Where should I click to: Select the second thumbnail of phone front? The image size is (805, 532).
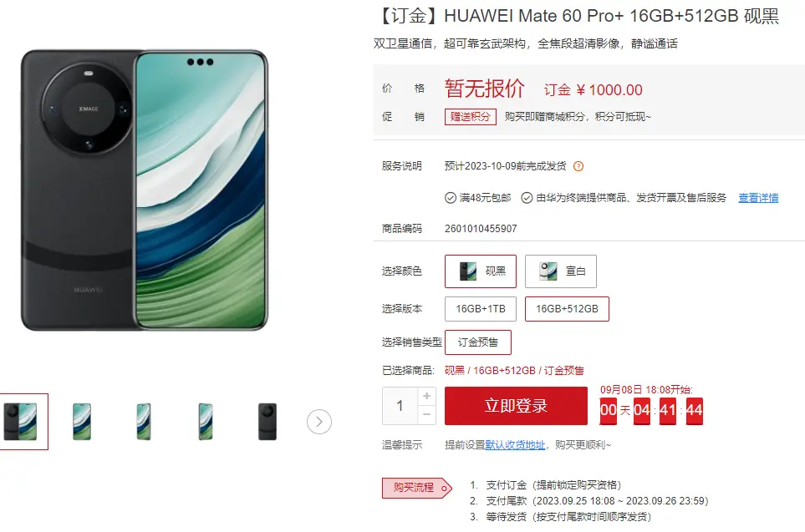click(82, 422)
